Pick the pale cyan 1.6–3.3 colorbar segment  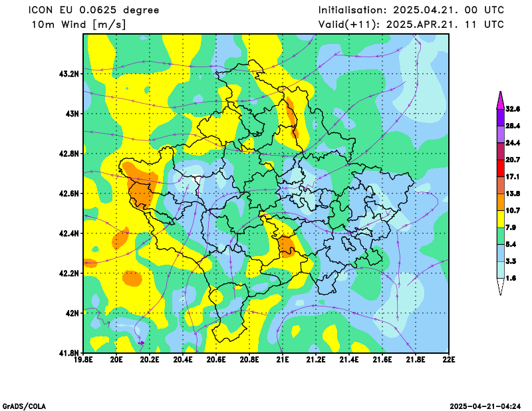[501, 270]
